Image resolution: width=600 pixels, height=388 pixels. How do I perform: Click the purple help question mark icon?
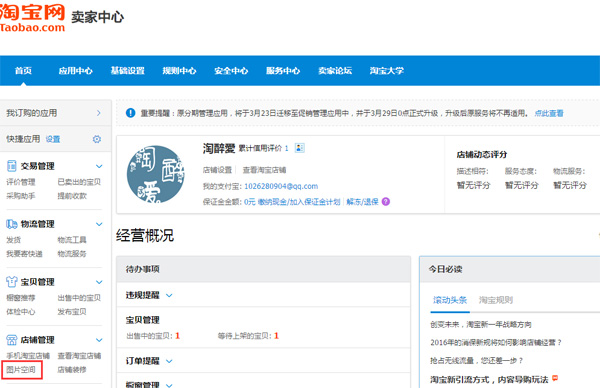coord(386,202)
